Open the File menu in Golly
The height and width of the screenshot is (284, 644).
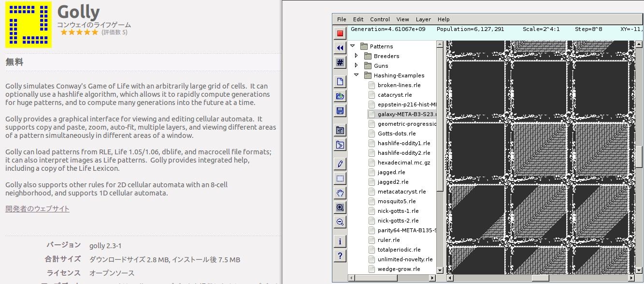pyautogui.click(x=342, y=19)
